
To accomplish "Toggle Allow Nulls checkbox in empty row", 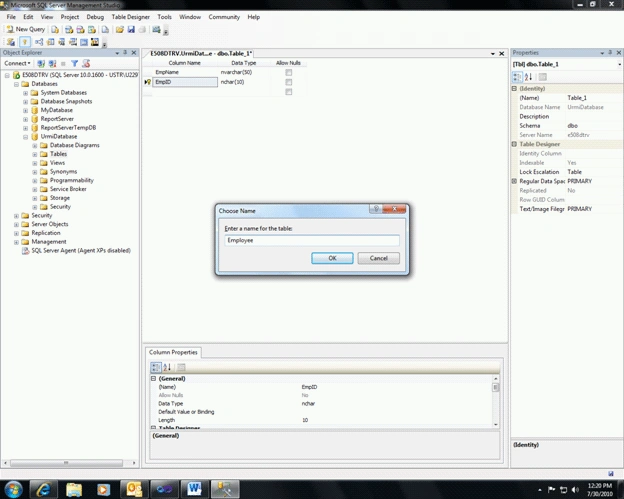I will [x=289, y=92].
